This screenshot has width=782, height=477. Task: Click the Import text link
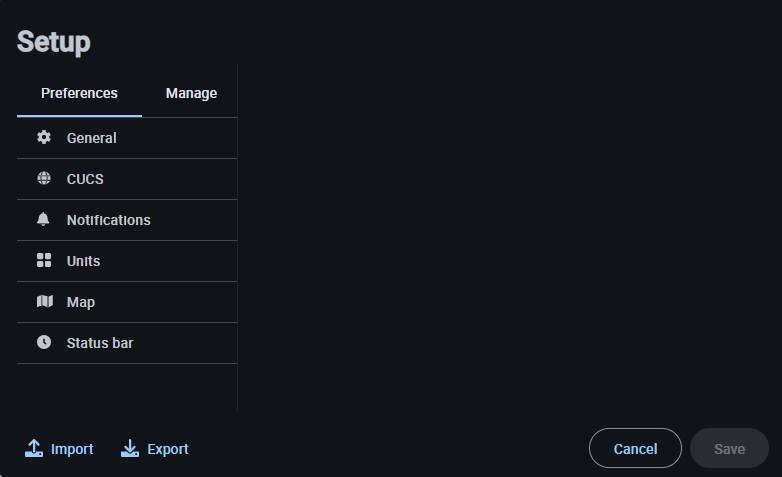click(72, 449)
